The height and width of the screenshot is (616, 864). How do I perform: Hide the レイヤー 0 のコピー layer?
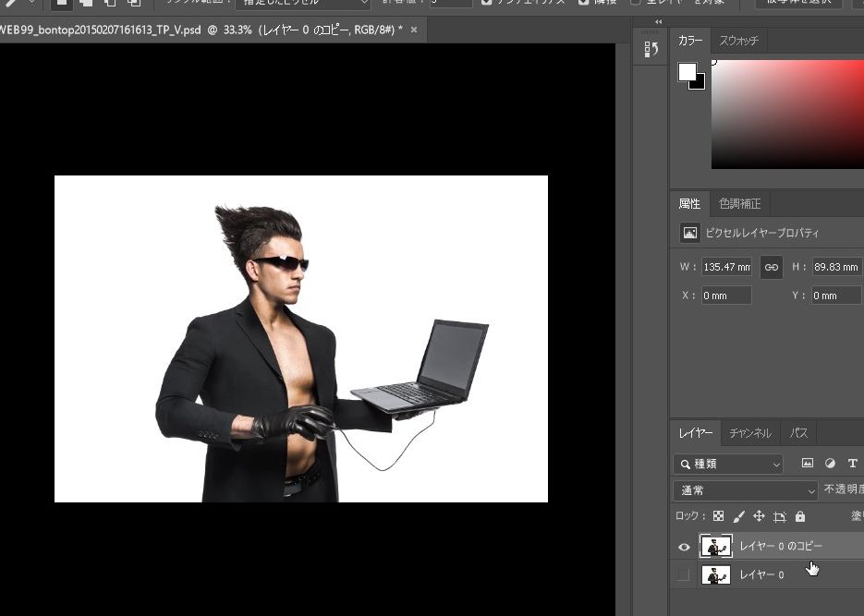click(x=684, y=546)
